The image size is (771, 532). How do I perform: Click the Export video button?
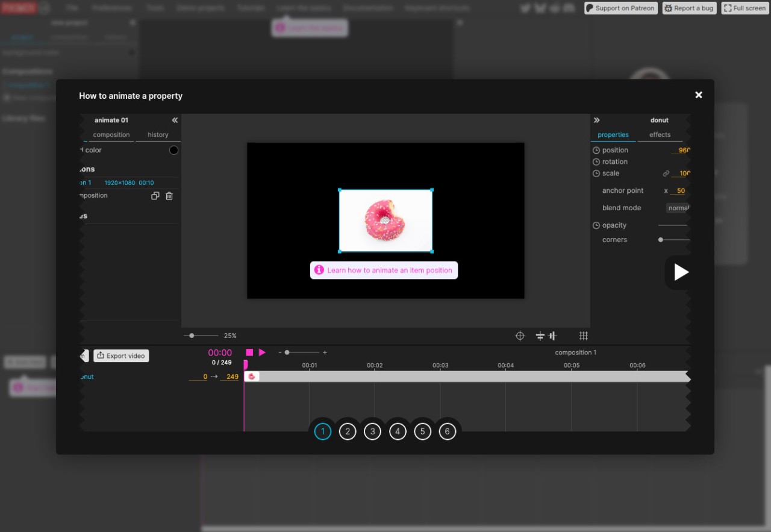121,356
